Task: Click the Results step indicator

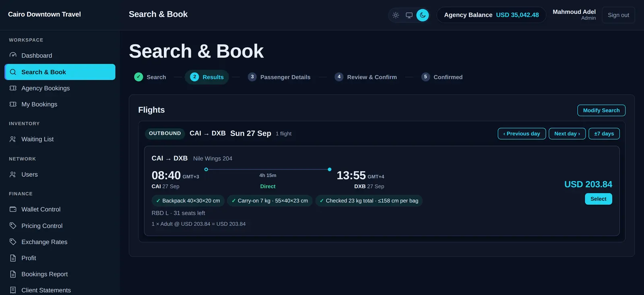Action: 207,77
